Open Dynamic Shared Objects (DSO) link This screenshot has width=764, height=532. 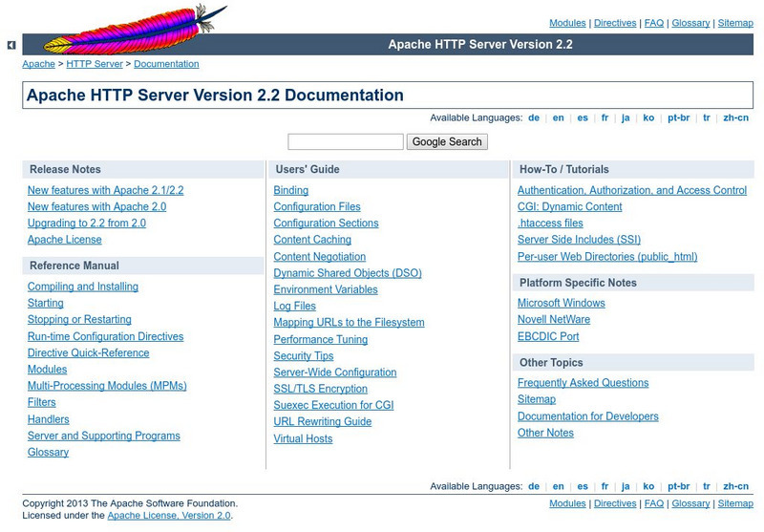click(x=348, y=273)
